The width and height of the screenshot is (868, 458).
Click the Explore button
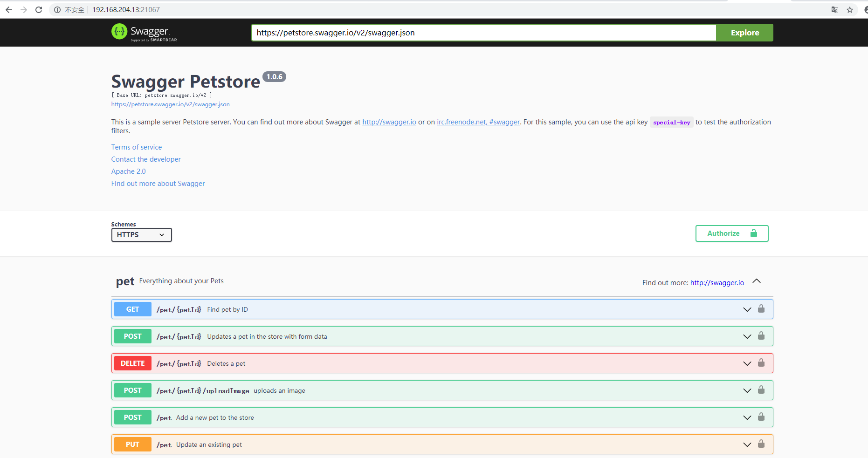click(x=744, y=33)
